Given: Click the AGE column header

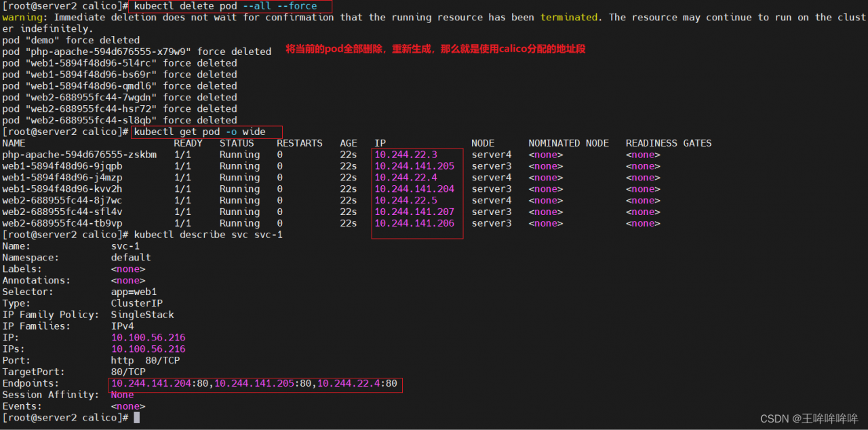Looking at the screenshot, I should (x=349, y=143).
